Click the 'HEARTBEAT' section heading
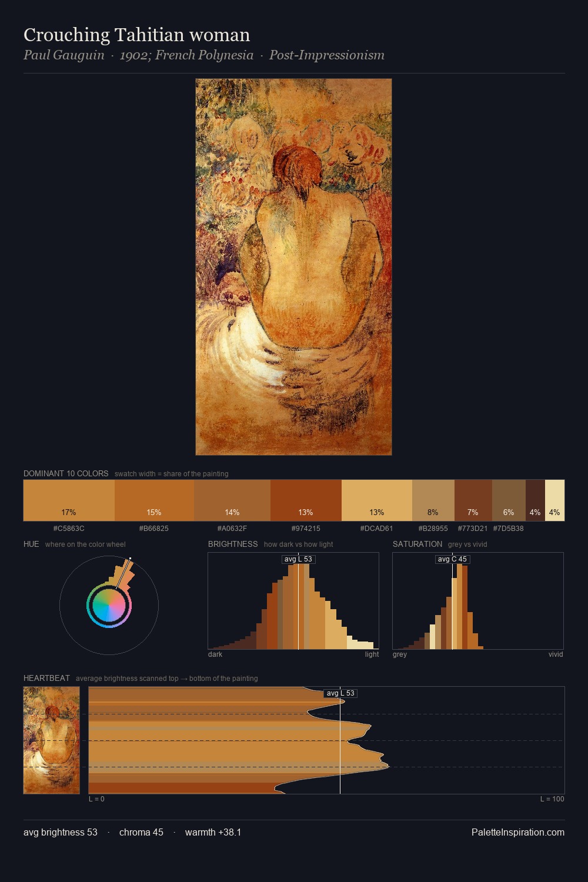 click(x=46, y=678)
